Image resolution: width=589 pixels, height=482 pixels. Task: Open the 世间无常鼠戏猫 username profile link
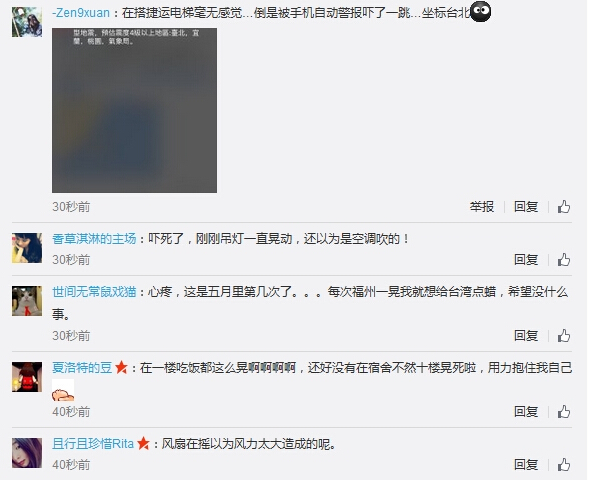(94, 292)
